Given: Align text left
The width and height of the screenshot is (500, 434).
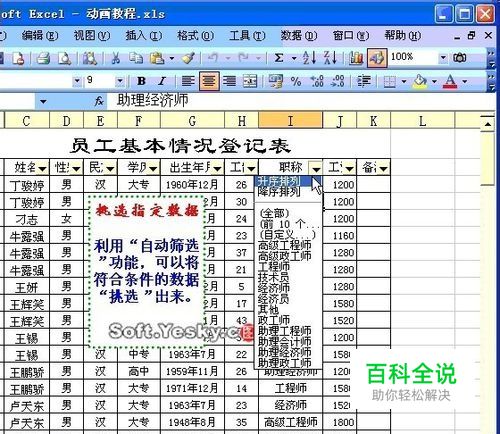Looking at the screenshot, I should tap(188, 81).
